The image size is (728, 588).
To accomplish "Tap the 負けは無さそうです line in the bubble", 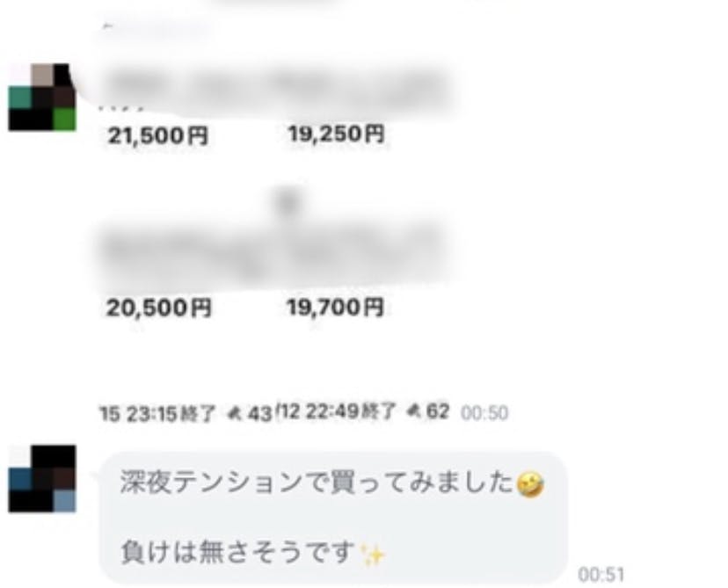I will click(237, 552).
